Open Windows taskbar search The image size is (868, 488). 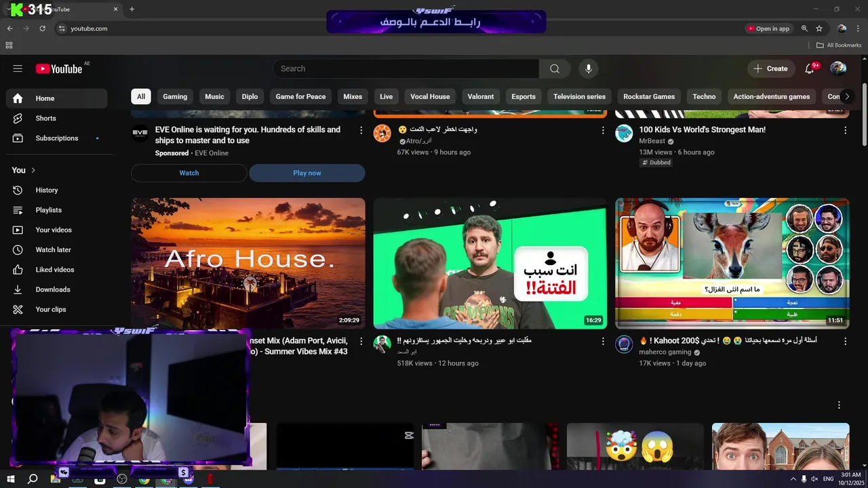33,479
